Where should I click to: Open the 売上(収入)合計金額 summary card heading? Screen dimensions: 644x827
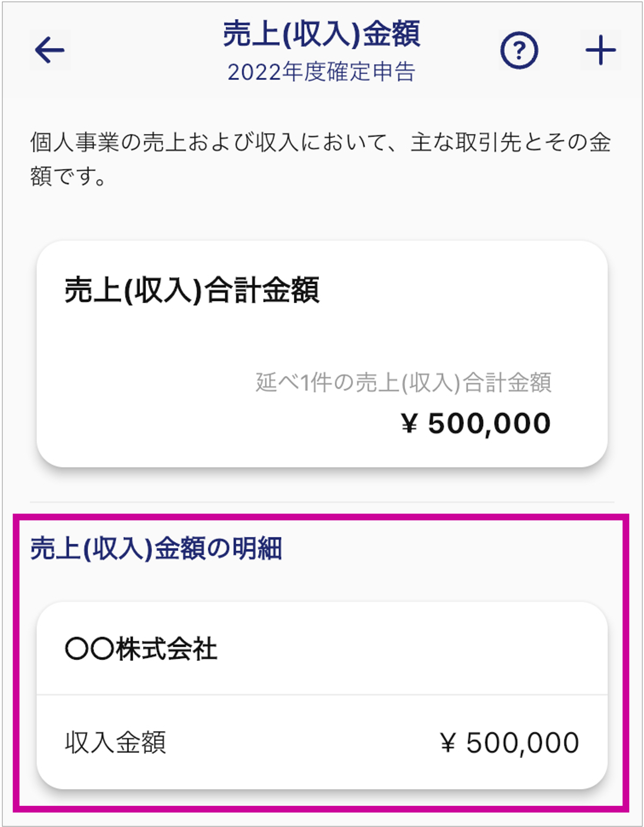[x=192, y=290]
